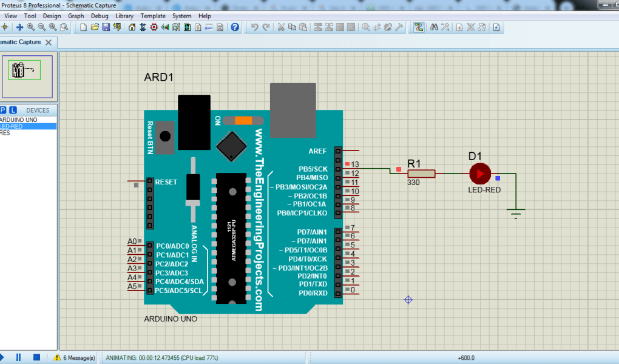
Task: Open the Gerber viewer icon
Action: click(x=176, y=27)
